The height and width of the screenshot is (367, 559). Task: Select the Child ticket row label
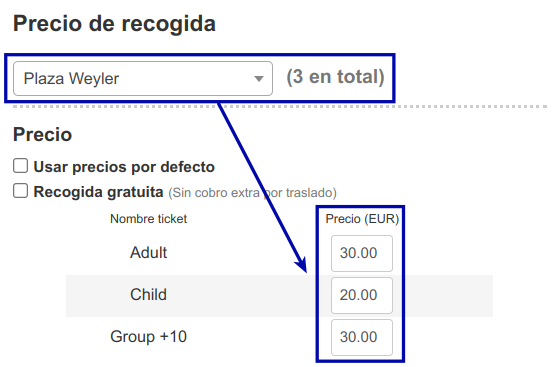pyautogui.click(x=148, y=295)
